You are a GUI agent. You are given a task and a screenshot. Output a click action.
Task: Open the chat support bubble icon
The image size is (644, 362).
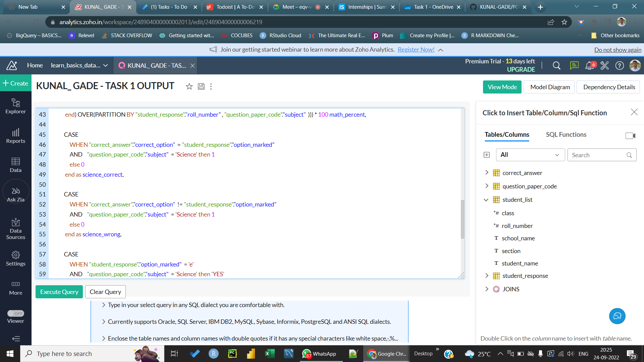[x=617, y=316]
